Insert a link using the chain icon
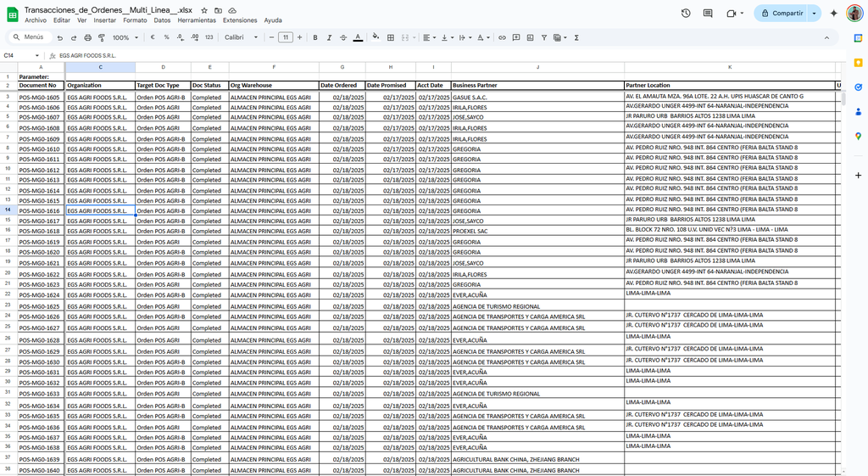 click(502, 37)
